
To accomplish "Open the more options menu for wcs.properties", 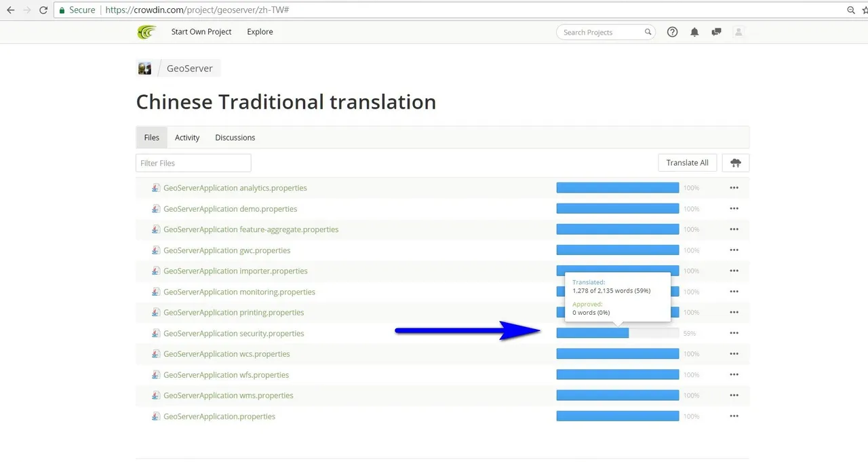I will (x=734, y=354).
